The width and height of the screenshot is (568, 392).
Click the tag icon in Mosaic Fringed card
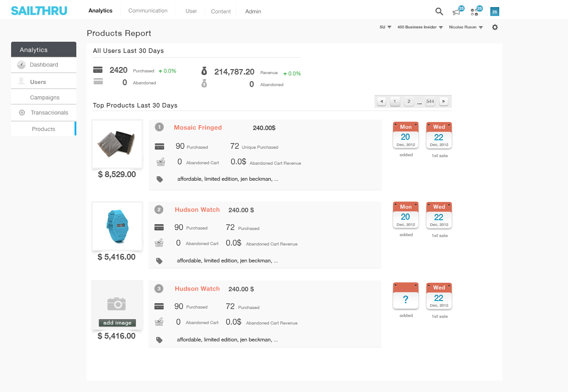click(160, 179)
